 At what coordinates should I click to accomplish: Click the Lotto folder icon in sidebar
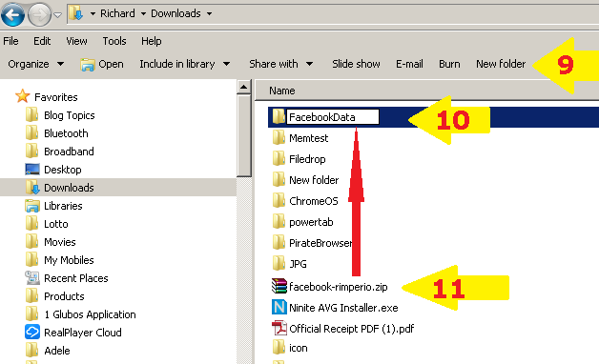[31, 223]
